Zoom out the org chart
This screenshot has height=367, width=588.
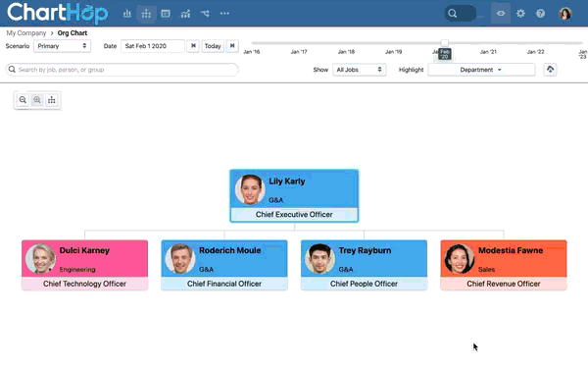(x=23, y=100)
